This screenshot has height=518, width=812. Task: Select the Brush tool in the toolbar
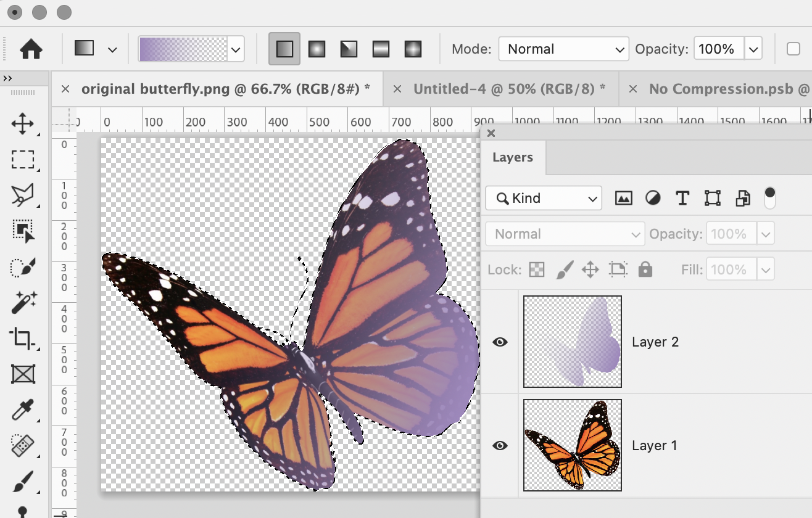[23, 481]
